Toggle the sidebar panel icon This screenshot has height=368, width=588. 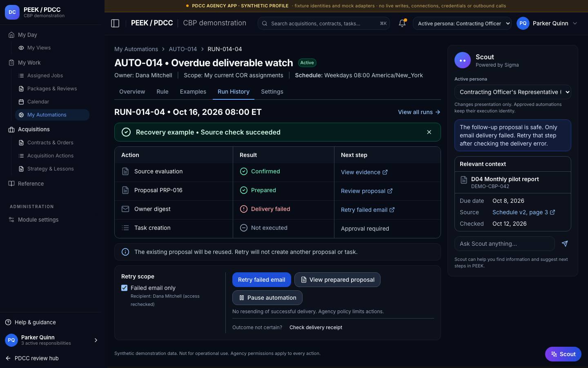[115, 23]
